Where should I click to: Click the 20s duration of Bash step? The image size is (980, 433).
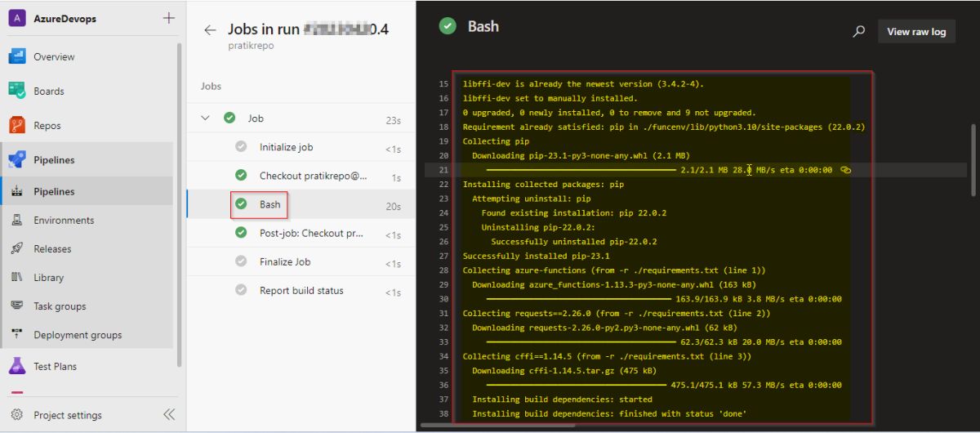pos(393,206)
